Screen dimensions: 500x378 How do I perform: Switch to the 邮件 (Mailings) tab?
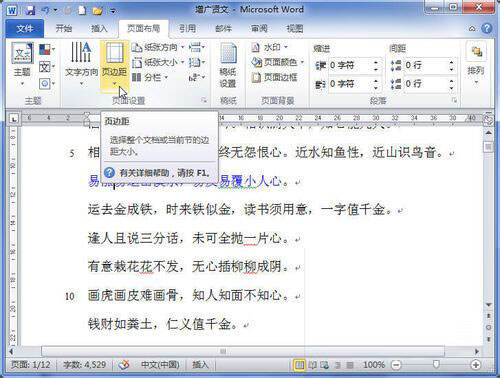223,29
